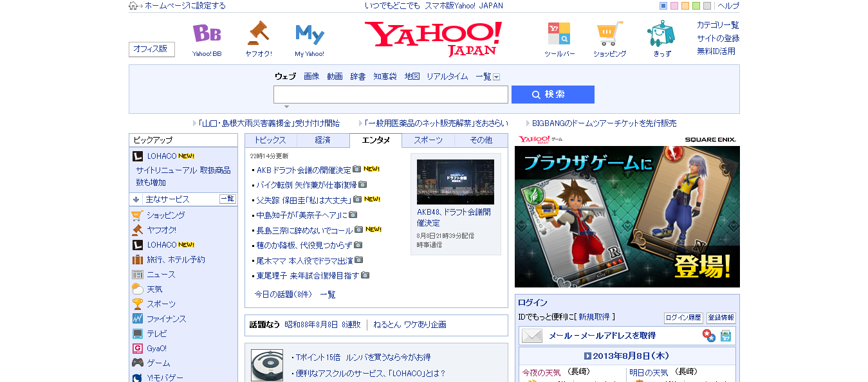Switch to the スポーツ news tab

coord(429,140)
